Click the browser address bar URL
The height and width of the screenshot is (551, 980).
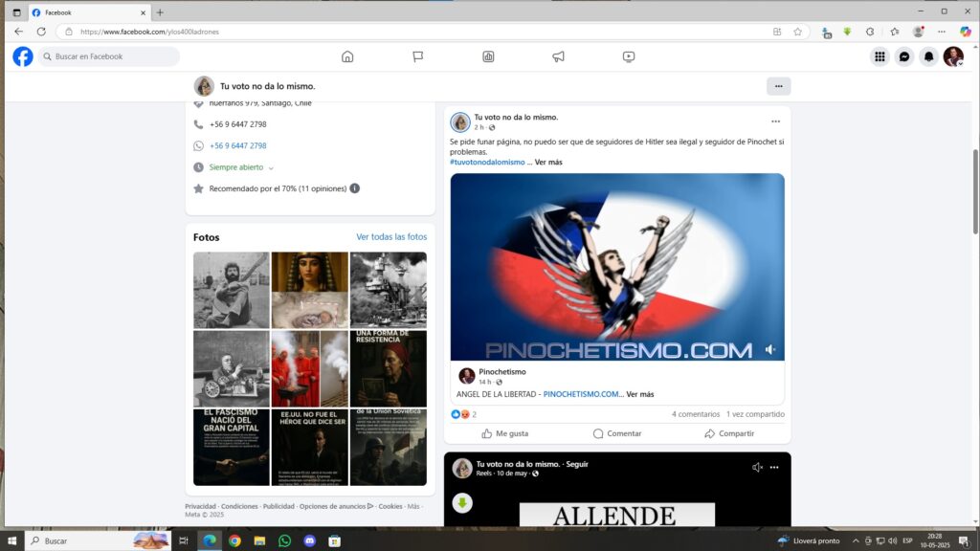[150, 32]
